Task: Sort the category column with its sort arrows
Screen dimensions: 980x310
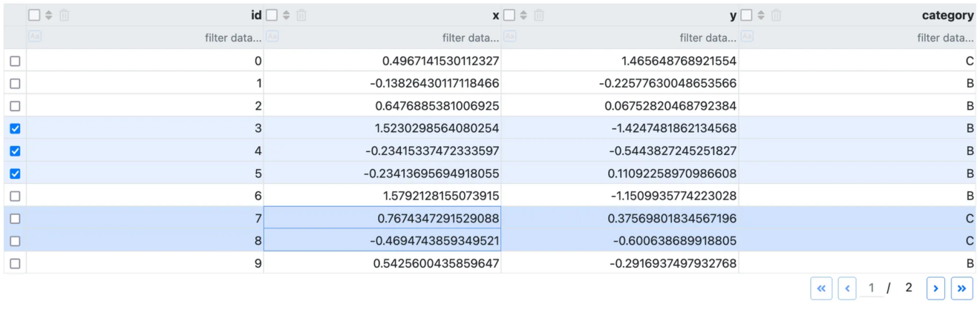Action: pyautogui.click(x=762, y=15)
